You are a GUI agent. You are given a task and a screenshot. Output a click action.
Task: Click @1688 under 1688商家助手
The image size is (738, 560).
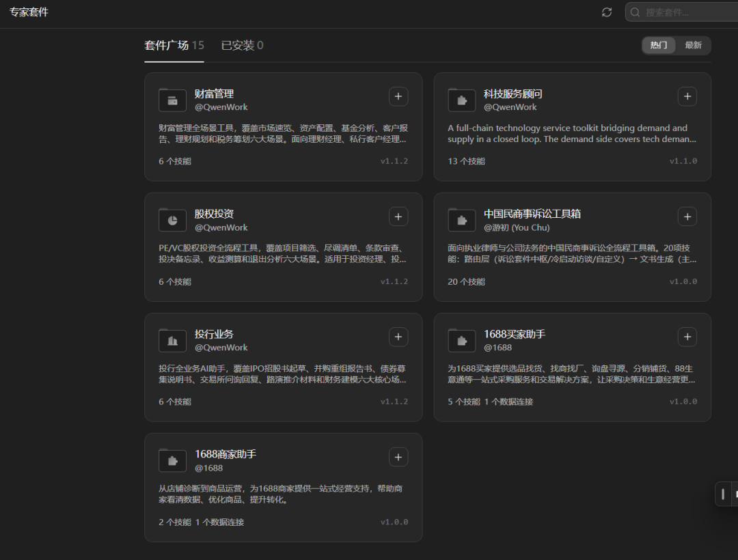209,468
